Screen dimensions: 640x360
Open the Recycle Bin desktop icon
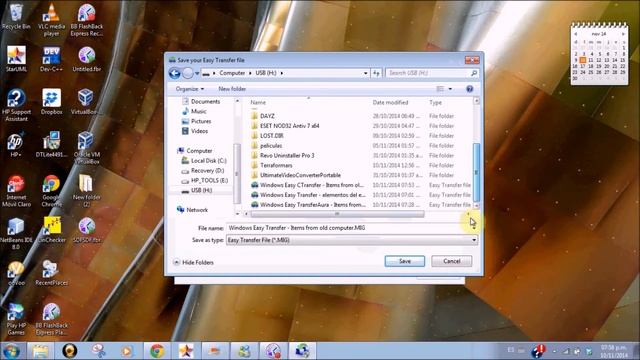coord(16,16)
